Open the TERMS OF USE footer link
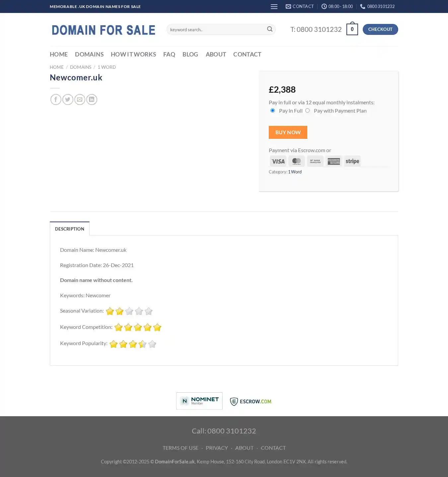This screenshot has height=477, width=448. [181, 448]
